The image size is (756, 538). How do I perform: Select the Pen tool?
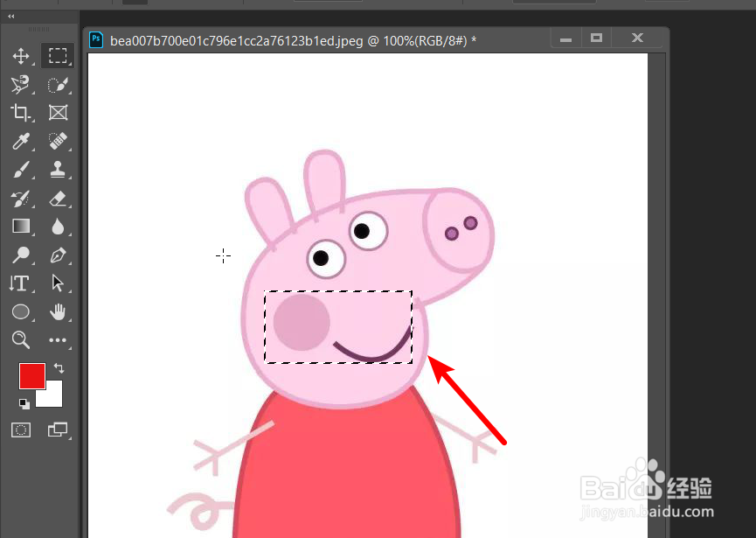pyautogui.click(x=58, y=255)
